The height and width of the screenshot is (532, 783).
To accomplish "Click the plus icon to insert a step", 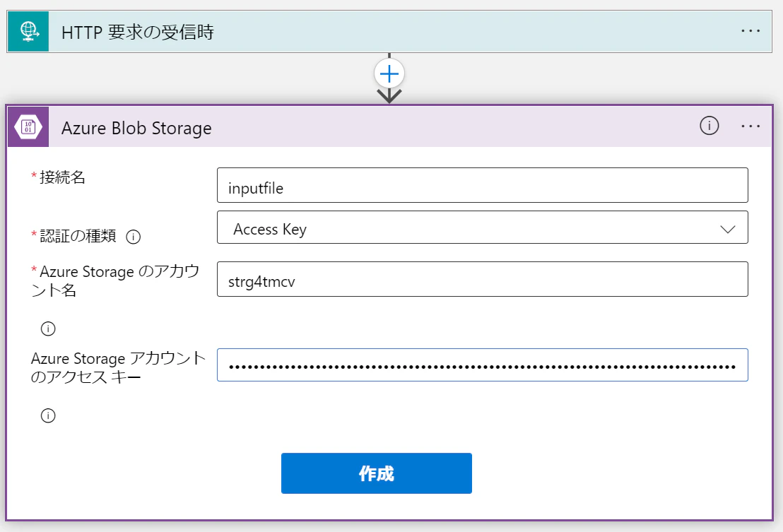I will click(x=389, y=73).
